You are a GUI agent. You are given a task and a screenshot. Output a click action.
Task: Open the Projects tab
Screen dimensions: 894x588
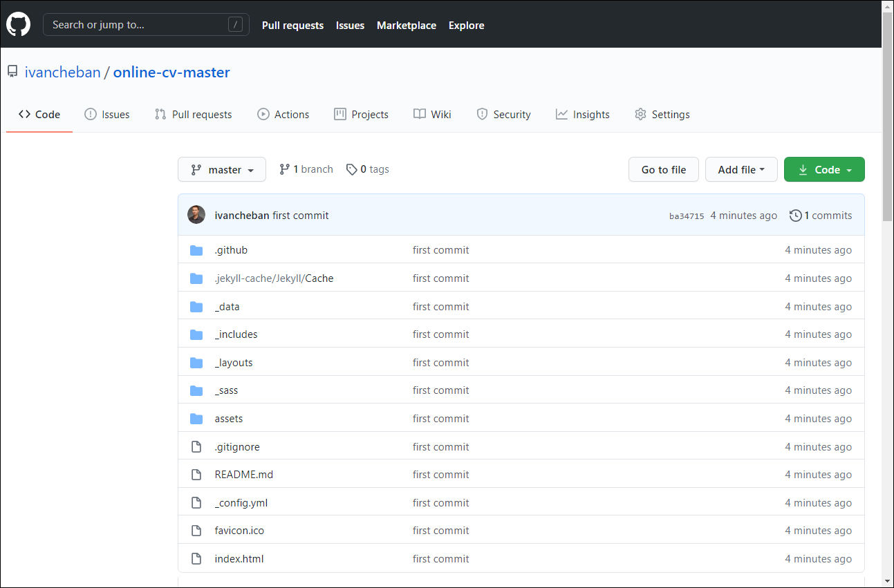pos(362,115)
